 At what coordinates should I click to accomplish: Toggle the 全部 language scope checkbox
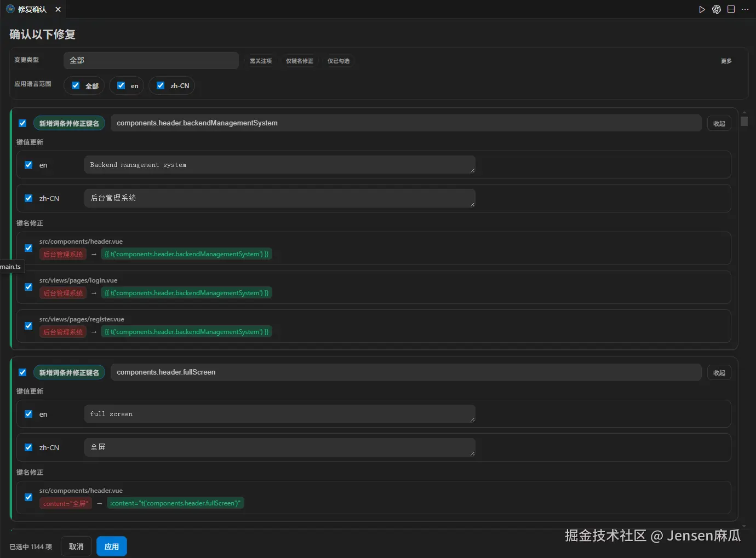(76, 85)
